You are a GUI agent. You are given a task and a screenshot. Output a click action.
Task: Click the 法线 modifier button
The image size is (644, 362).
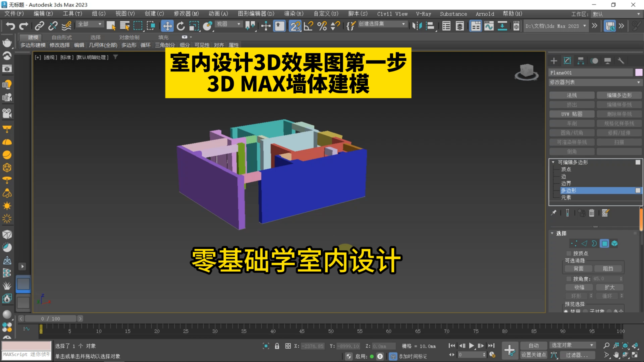click(572, 95)
